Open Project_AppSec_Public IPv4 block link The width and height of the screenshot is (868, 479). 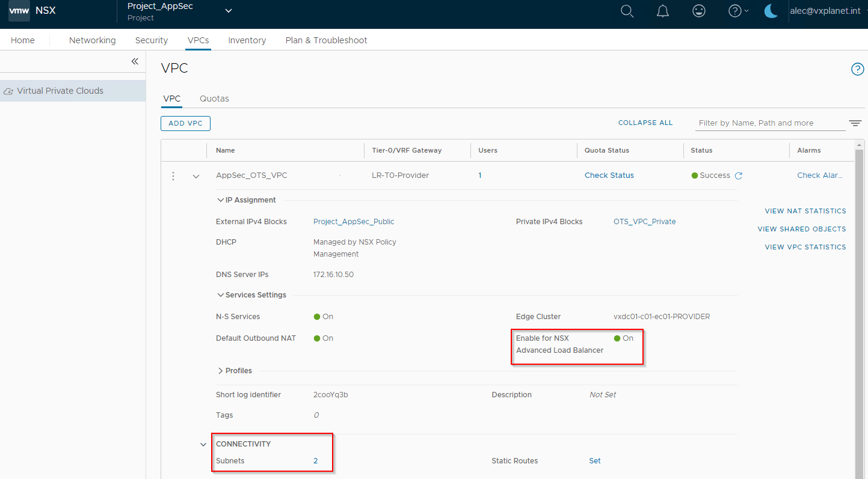354,222
